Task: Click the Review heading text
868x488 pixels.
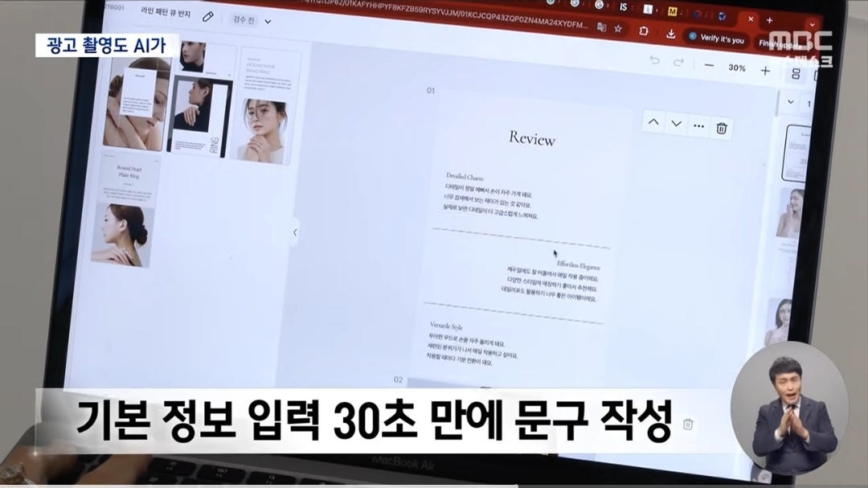Action: 531,139
